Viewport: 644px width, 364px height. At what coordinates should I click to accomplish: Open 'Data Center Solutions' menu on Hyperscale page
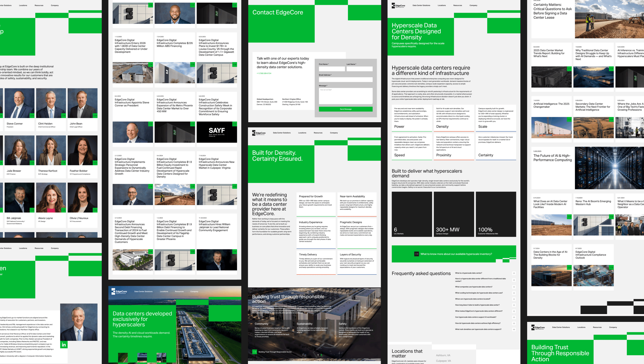[x=421, y=5]
